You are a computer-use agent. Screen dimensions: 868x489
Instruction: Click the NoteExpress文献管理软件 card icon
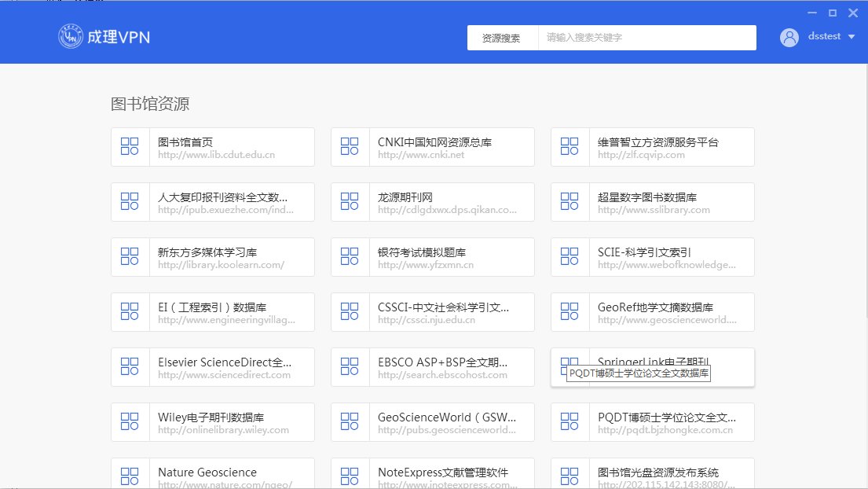(350, 476)
